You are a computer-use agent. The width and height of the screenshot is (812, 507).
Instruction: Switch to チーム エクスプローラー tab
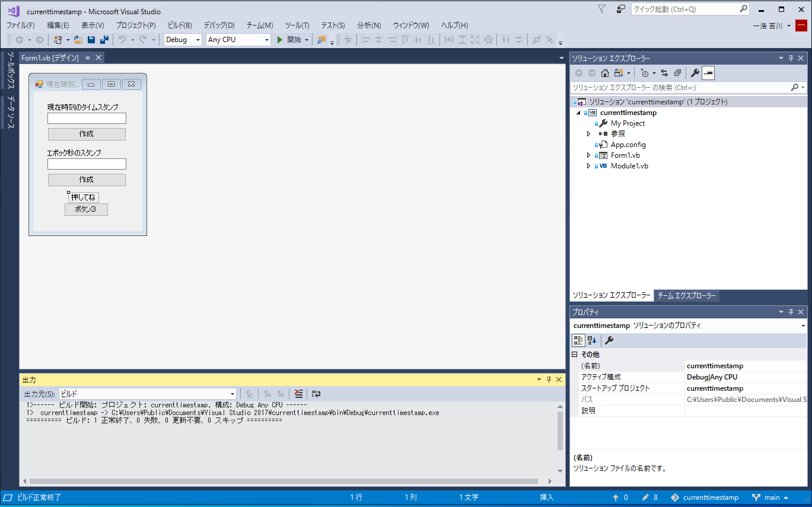coord(686,295)
